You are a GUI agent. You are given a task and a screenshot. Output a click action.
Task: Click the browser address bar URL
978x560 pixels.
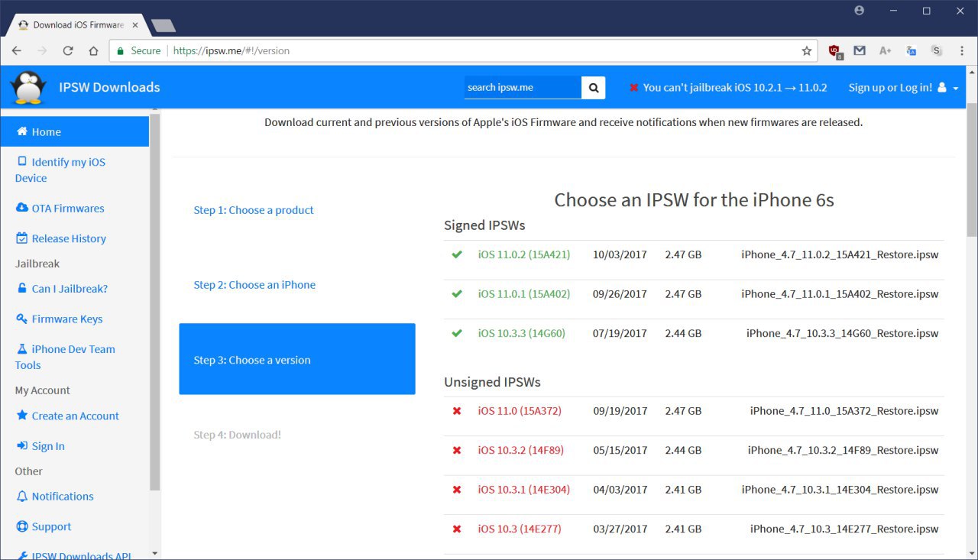click(x=232, y=50)
